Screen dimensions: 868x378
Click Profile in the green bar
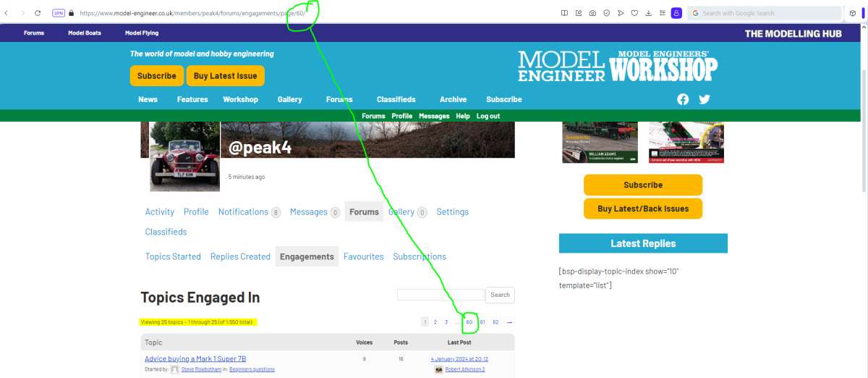coord(401,116)
